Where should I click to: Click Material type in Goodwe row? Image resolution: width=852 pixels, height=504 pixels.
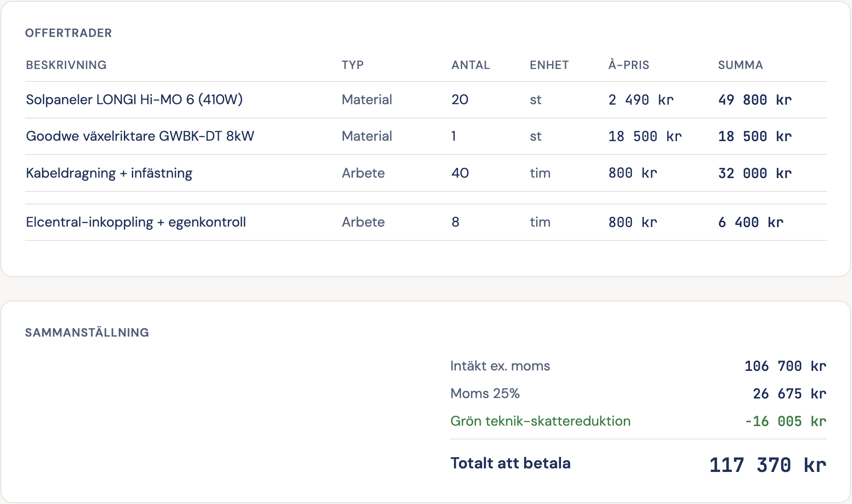[367, 136]
